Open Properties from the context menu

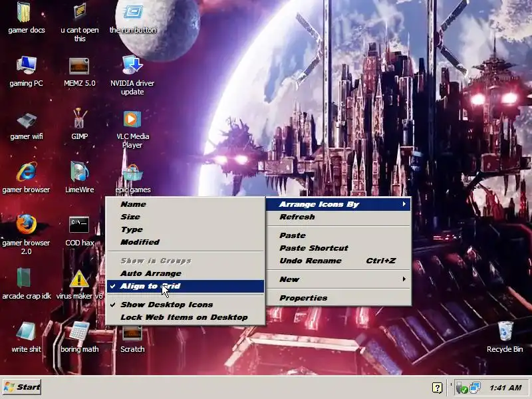point(338,298)
